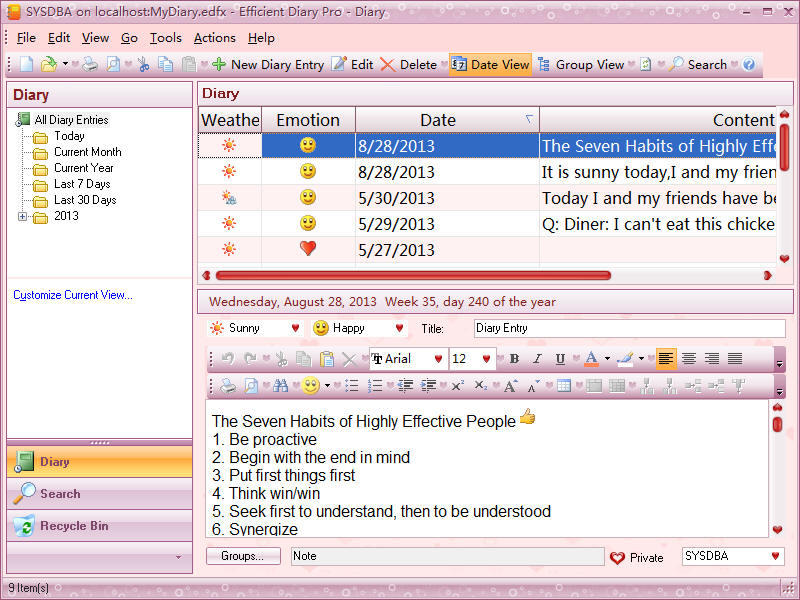Open the SYSDBA user dropdown
800x600 pixels.
tap(776, 556)
